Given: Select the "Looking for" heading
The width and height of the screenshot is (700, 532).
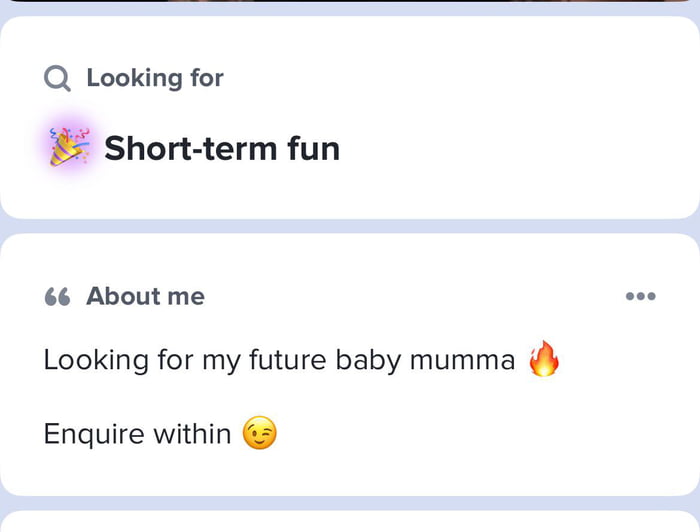Looking at the screenshot, I should (154, 78).
